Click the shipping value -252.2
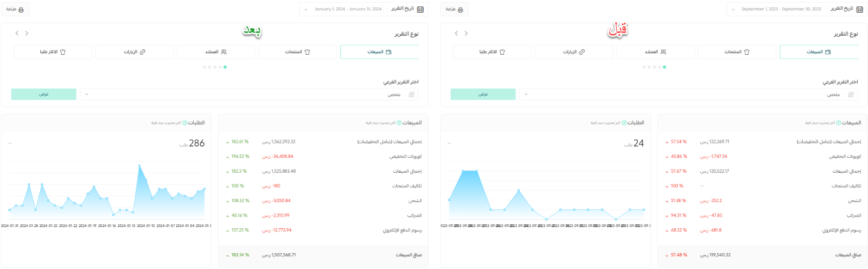The width and height of the screenshot is (868, 269). click(711, 201)
